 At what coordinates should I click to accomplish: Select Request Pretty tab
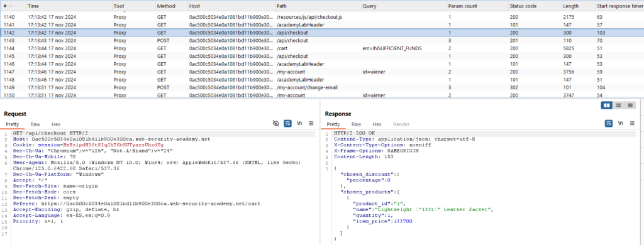pos(13,124)
